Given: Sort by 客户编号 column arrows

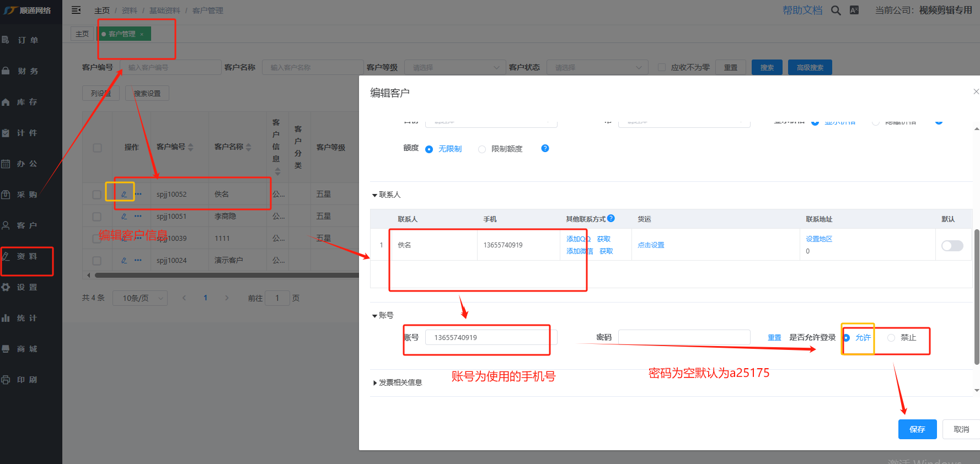Looking at the screenshot, I should coord(191,147).
